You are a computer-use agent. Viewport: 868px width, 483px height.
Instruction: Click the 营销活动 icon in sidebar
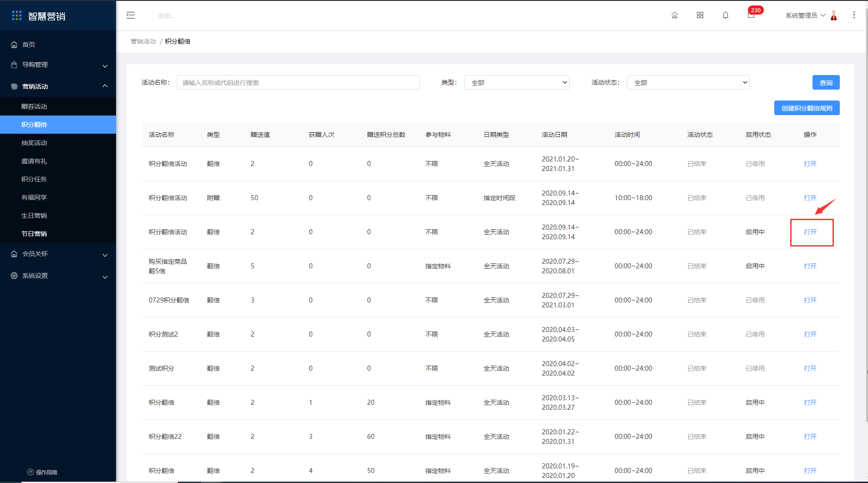pyautogui.click(x=14, y=86)
